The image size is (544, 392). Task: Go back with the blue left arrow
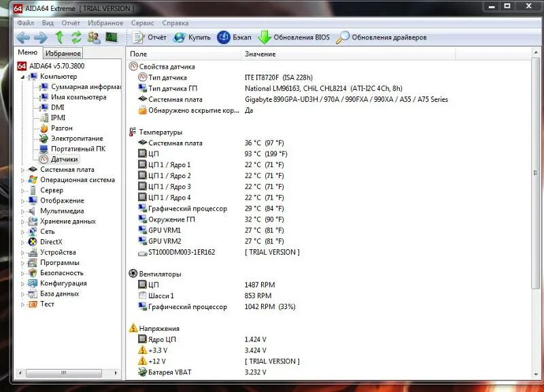point(23,37)
